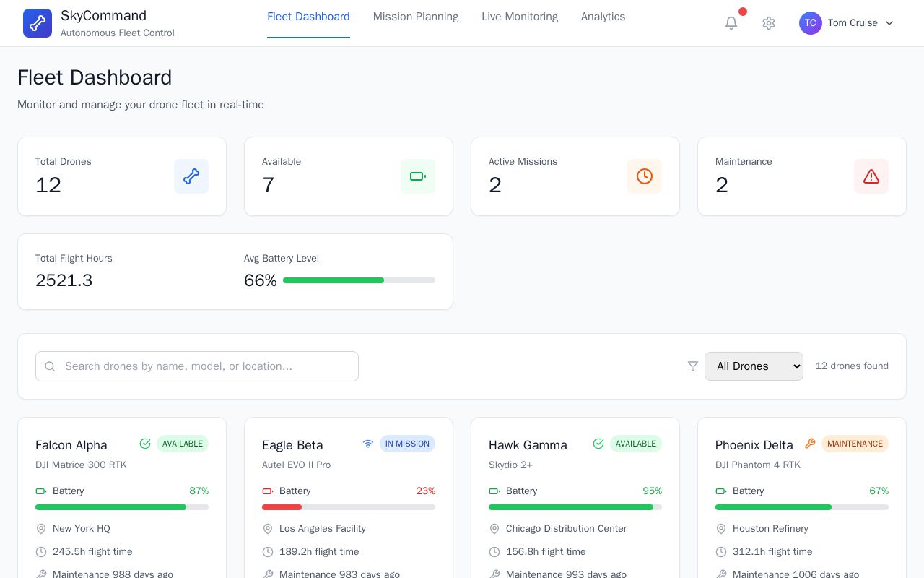Click the SkyCommand logo icon
924x578 pixels.
(38, 23)
